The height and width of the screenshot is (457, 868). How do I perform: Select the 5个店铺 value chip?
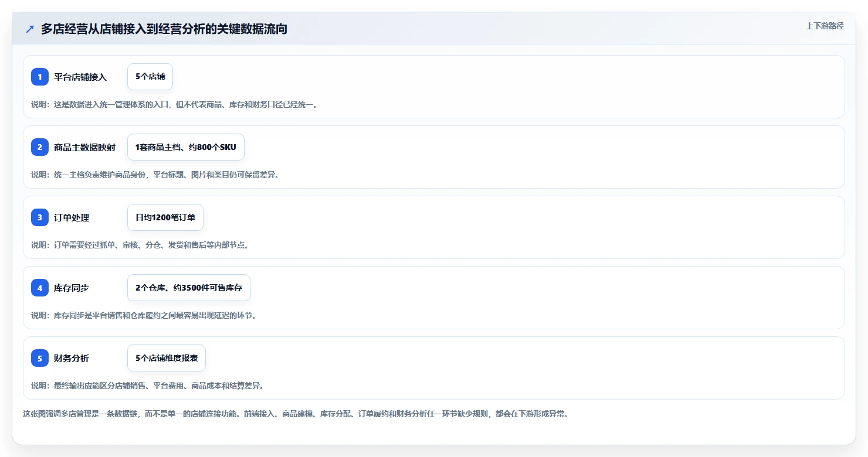pos(150,77)
